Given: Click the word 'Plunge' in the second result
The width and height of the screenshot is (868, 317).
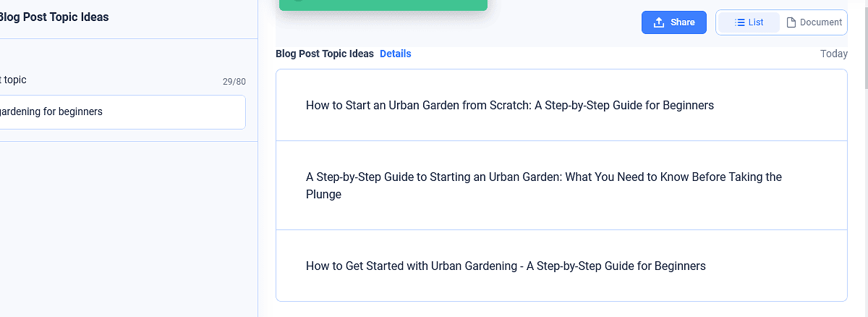Looking at the screenshot, I should pyautogui.click(x=323, y=195).
